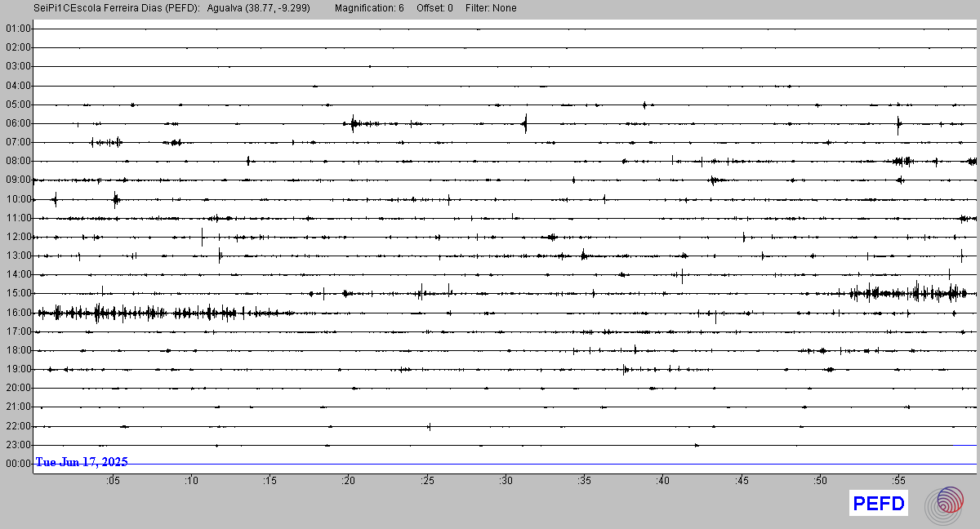Click the 00:00 hour label
Screen dimensions: 980x529
[18, 464]
